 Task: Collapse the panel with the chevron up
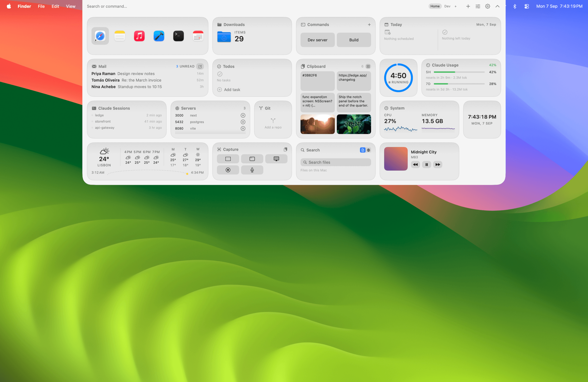click(x=497, y=6)
